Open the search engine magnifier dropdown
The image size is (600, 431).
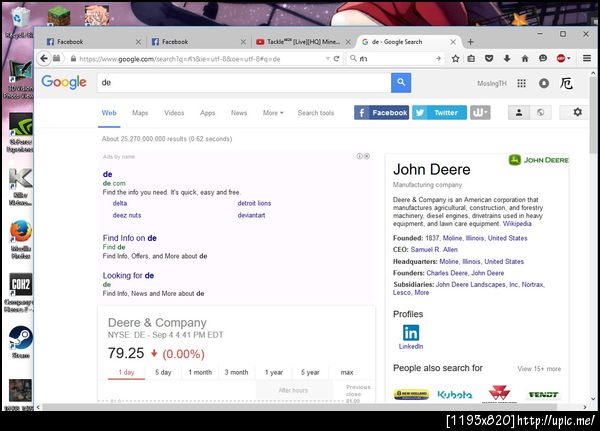point(353,58)
